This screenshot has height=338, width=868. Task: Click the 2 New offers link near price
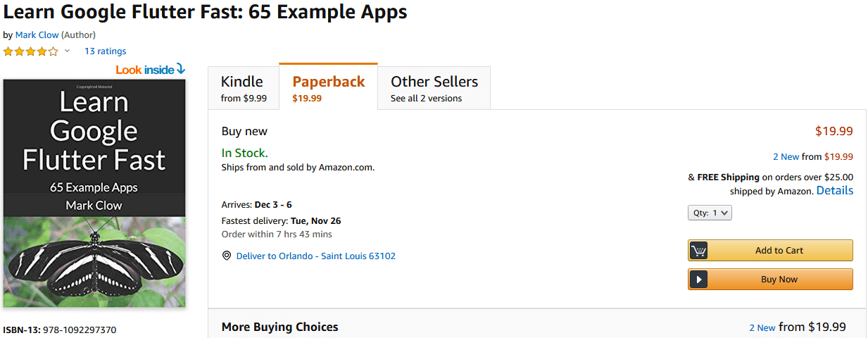[x=786, y=156]
